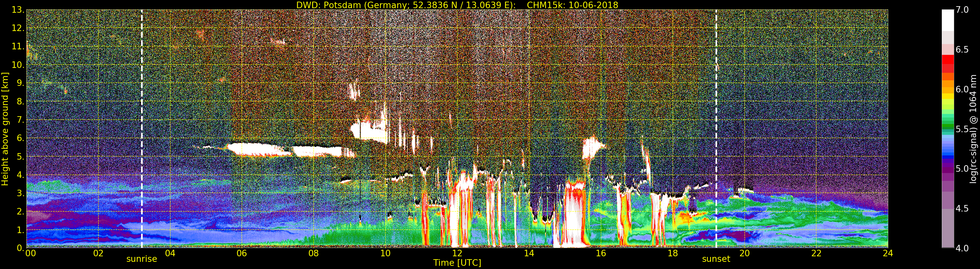This screenshot has height=269, width=980.
Task: Click the '16' time axis tick label
Action: coord(601,253)
